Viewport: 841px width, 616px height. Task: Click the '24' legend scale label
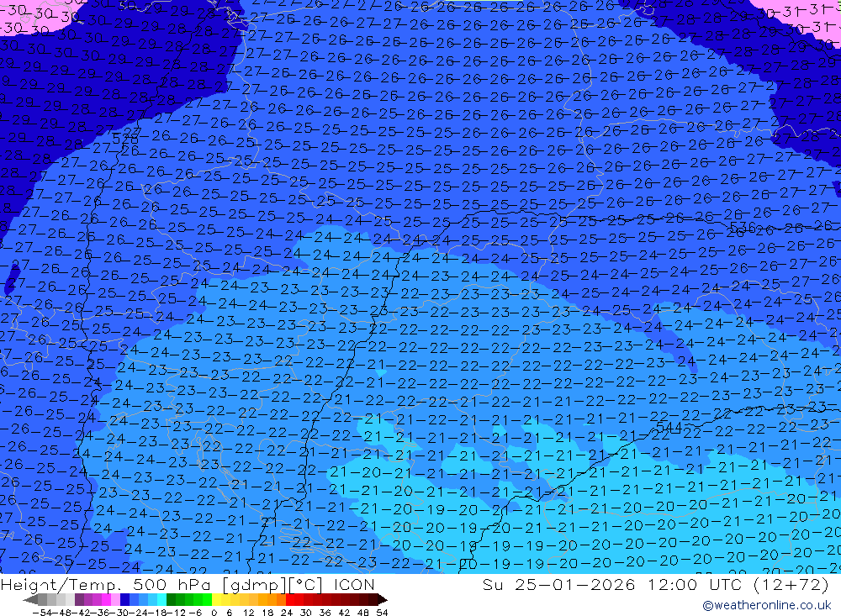pos(287,613)
